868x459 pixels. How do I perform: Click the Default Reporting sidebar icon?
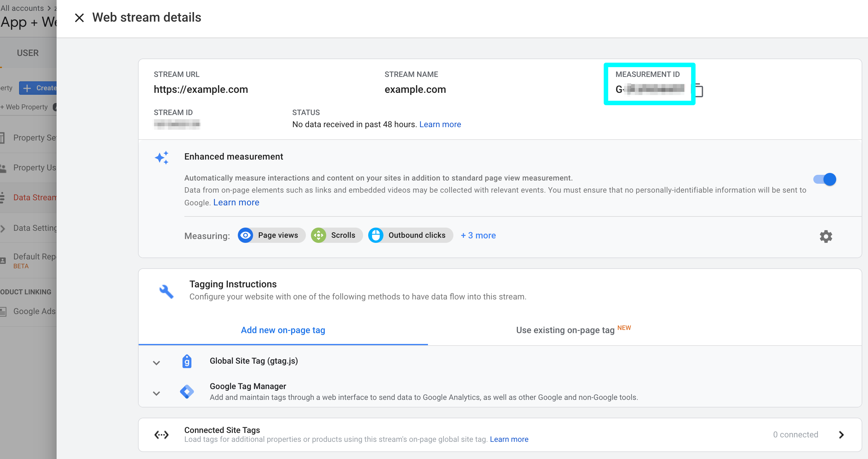[x=3, y=260]
